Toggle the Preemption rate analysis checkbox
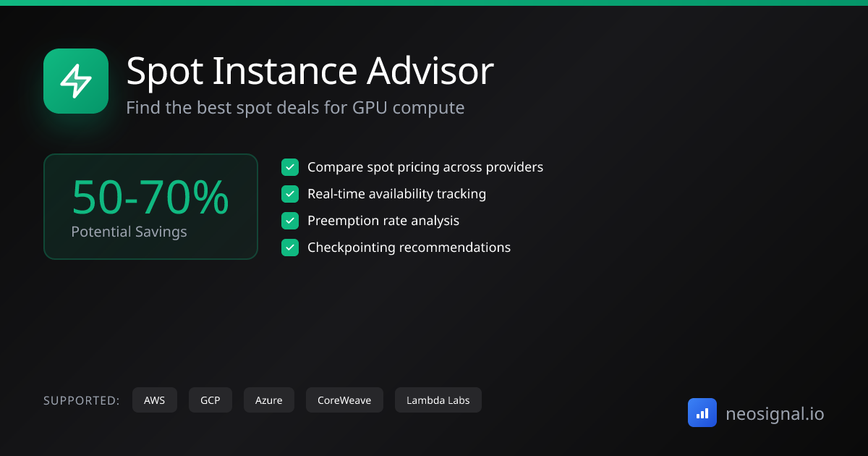Screen dimensions: 868x456 (290, 221)
